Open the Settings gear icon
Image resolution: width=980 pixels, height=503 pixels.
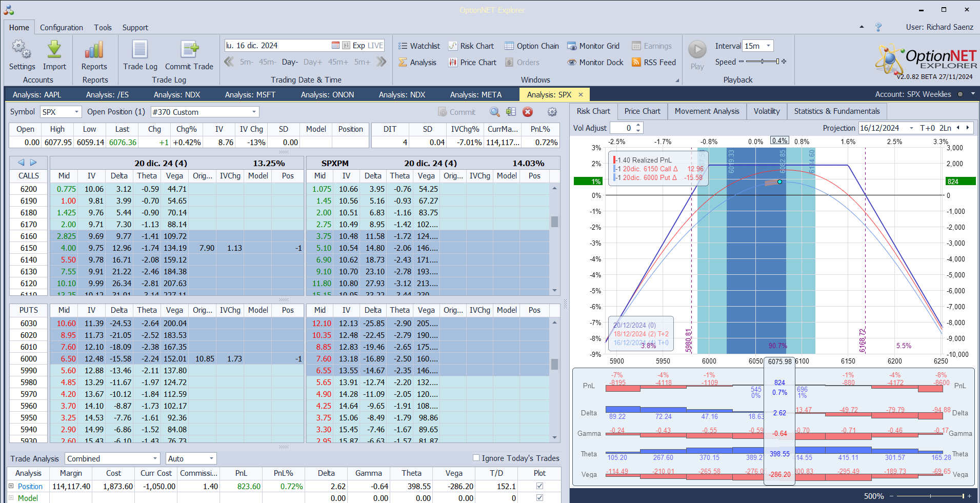(22, 50)
